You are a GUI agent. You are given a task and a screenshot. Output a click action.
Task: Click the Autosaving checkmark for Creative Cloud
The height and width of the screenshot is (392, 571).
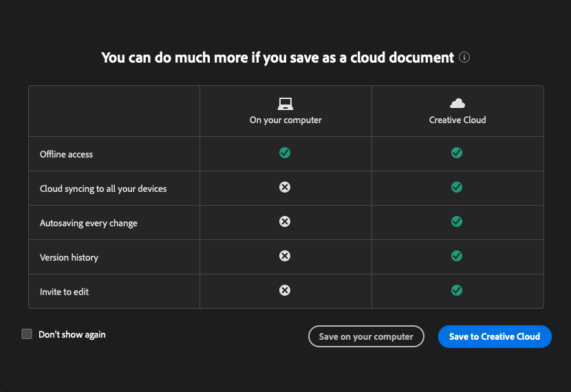tap(456, 221)
